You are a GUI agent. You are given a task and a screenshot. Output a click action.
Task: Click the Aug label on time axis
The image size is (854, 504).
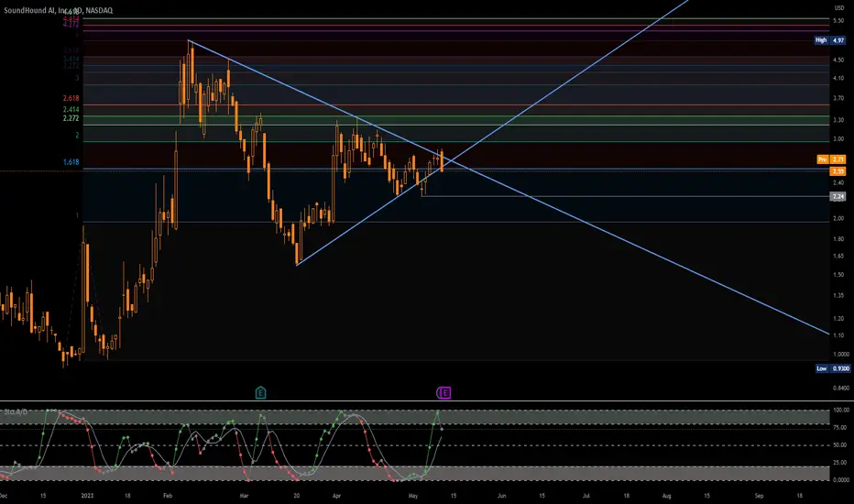667,496
